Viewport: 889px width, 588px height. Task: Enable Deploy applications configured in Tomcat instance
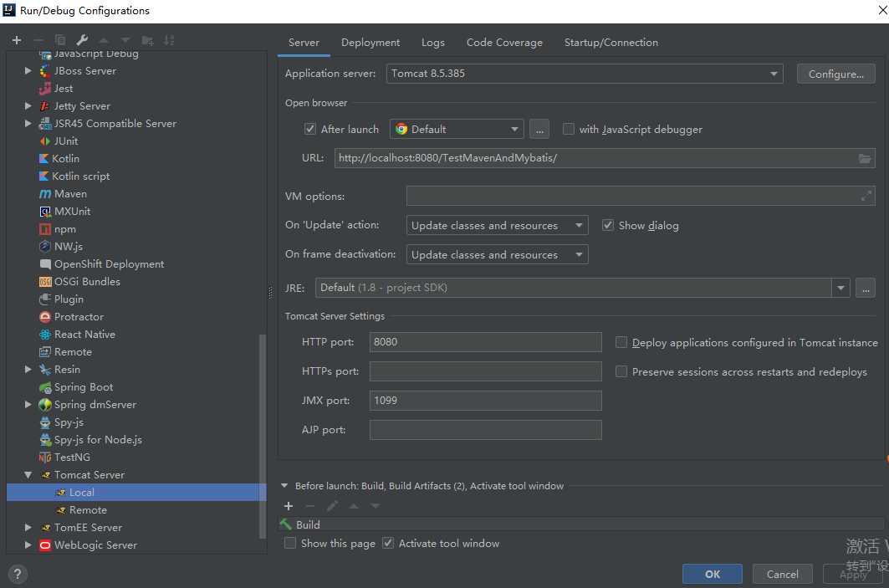(x=621, y=342)
